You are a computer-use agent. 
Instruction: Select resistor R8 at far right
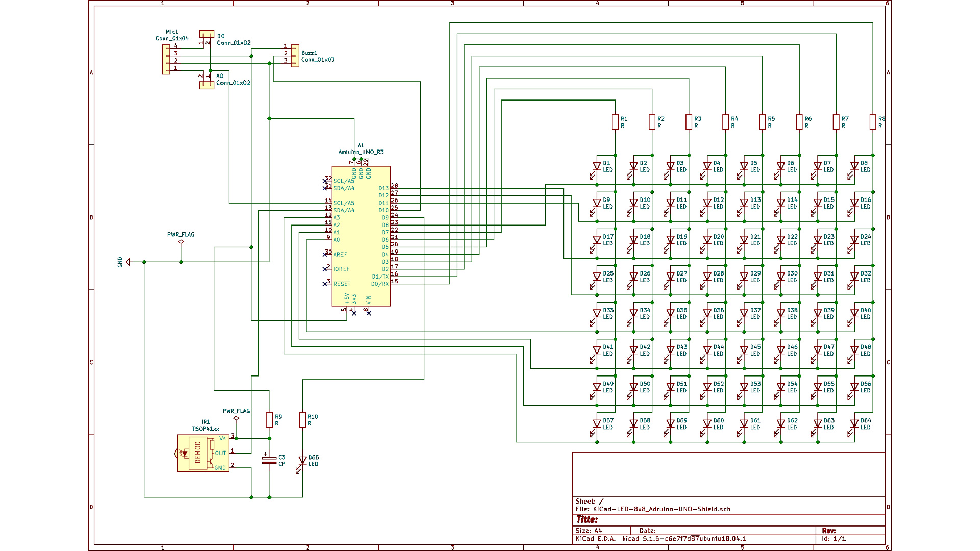click(873, 122)
